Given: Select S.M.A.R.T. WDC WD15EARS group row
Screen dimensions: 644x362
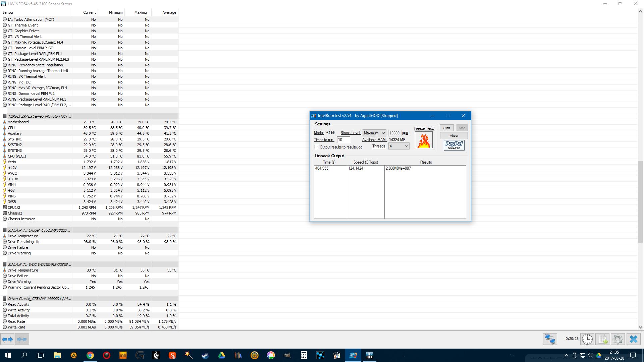Looking at the screenshot, I should [x=90, y=264].
